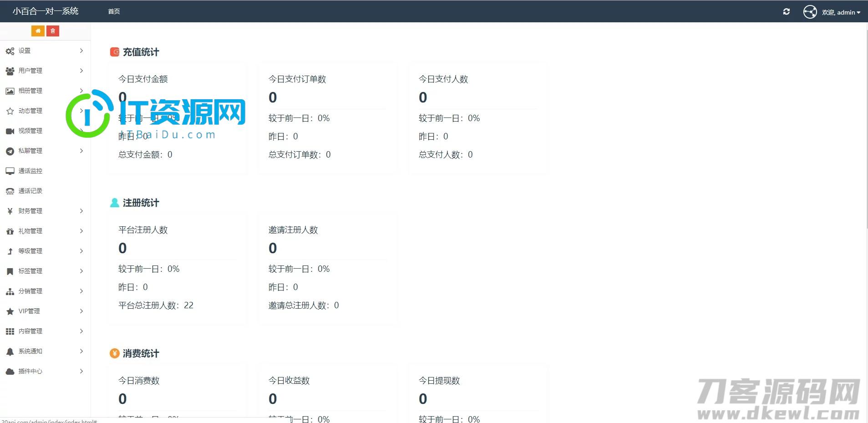
Task: Click the 注册统计 section heading
Action: 141,203
